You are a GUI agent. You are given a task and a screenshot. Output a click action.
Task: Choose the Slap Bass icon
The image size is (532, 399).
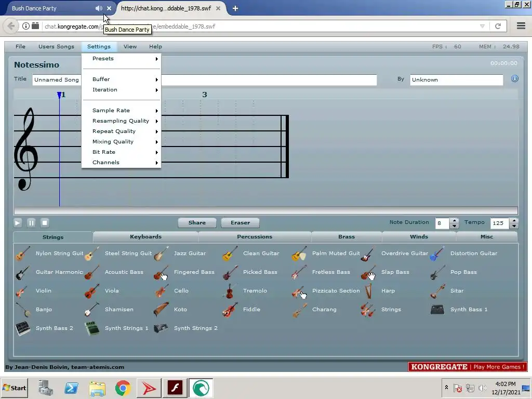[368, 272]
